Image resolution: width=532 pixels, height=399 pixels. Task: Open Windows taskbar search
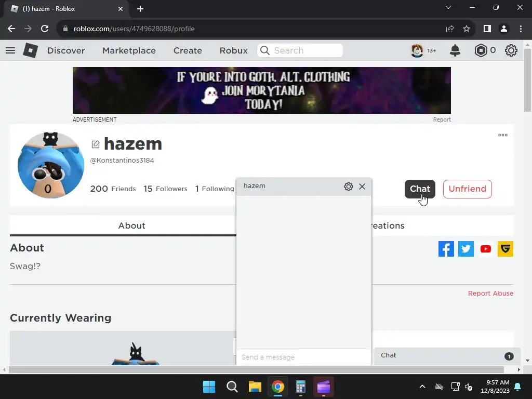[232, 387]
